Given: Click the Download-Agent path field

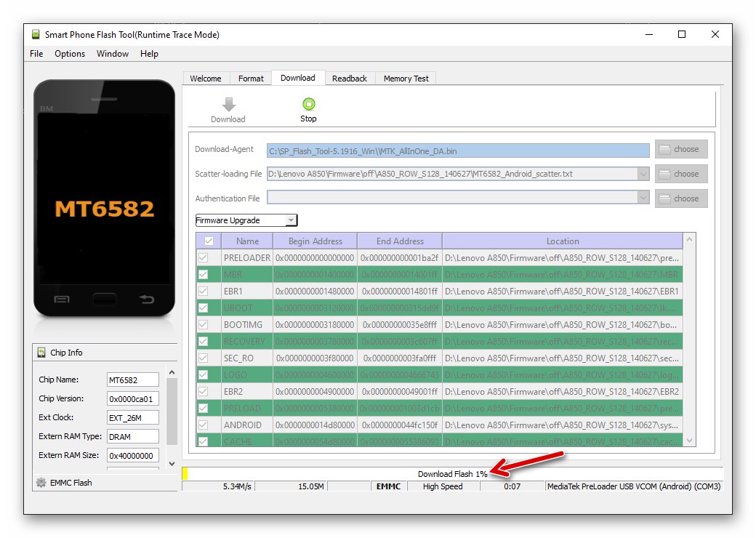Looking at the screenshot, I should [457, 151].
